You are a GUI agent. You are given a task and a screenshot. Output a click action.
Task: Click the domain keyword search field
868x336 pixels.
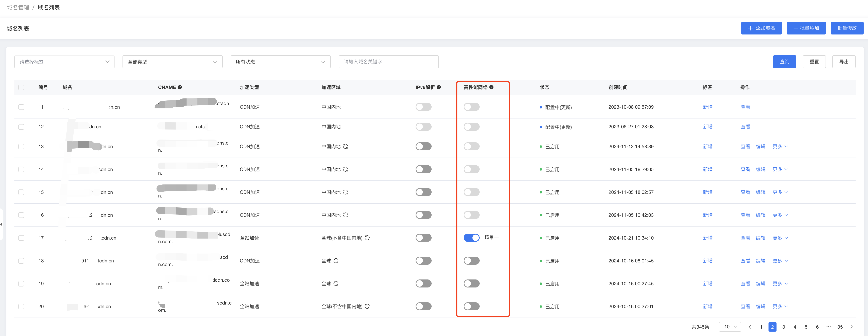(x=389, y=62)
